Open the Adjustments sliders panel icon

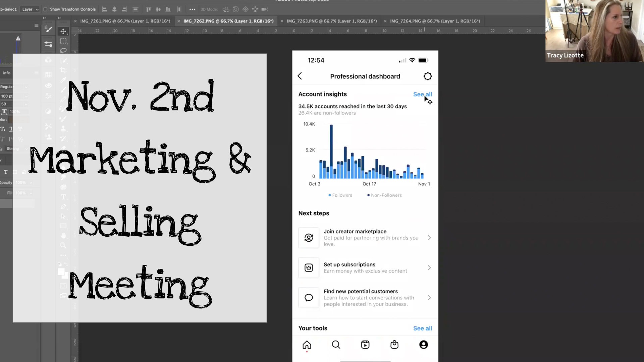tap(49, 44)
